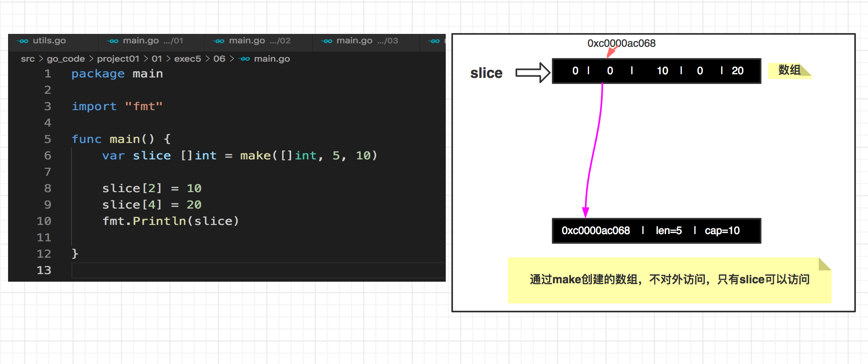Click the magenta arrowhead above the len=5 box

(585, 212)
